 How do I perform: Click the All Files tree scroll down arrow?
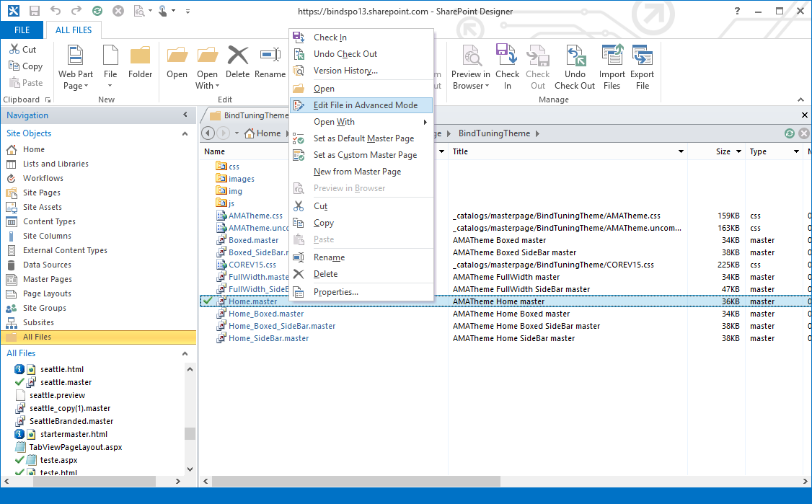190,469
